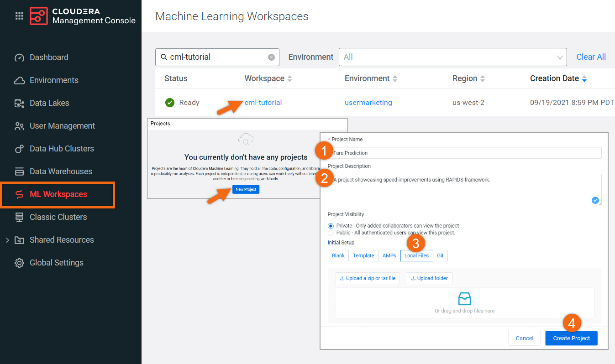Click the blue check icon in description
The height and width of the screenshot is (364, 615).
pyautogui.click(x=595, y=200)
